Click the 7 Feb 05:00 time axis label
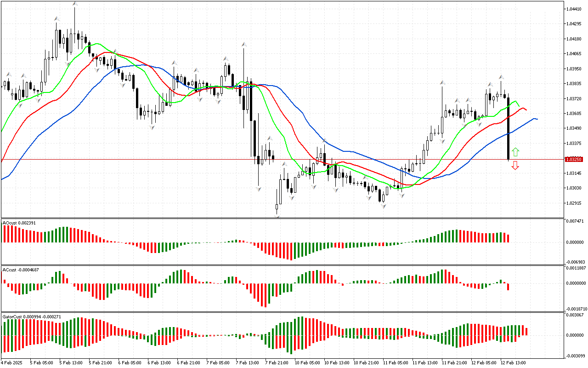This screenshot has width=588, height=368. 218,363
